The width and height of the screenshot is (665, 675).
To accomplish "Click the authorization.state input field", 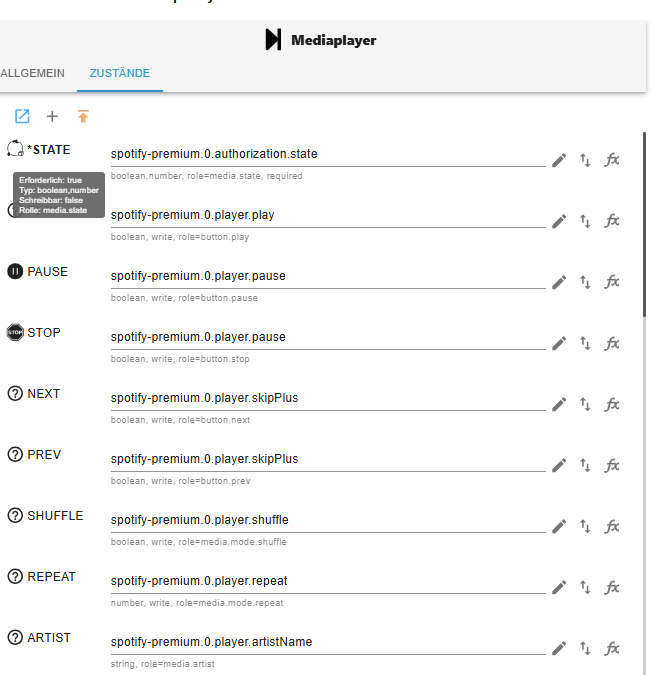I will click(327, 154).
